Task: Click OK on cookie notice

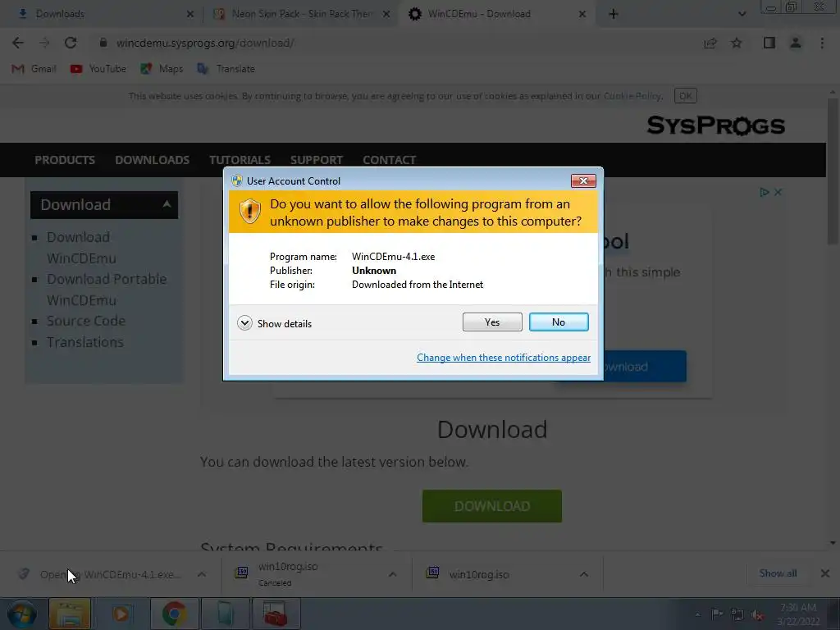Action: (686, 96)
